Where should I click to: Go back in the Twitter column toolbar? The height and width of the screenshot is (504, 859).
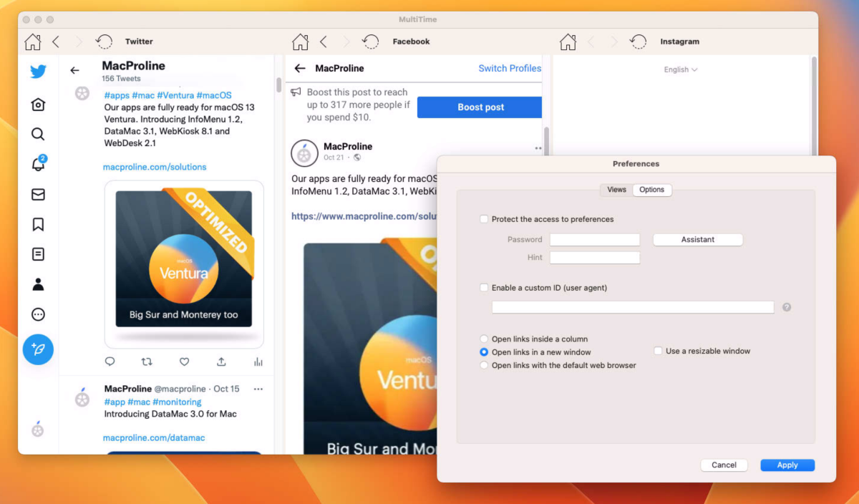click(56, 42)
